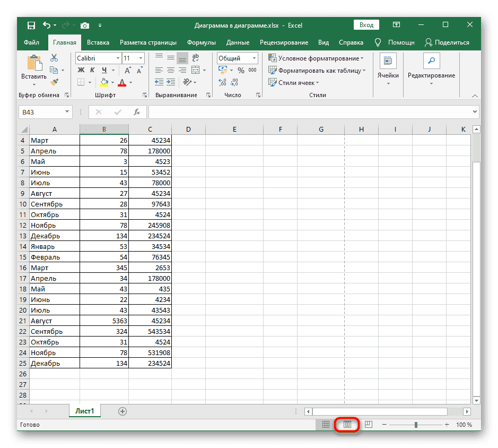The width and height of the screenshot is (498, 448).
Task: Toggle bold formatting Ж
Action: click(81, 70)
